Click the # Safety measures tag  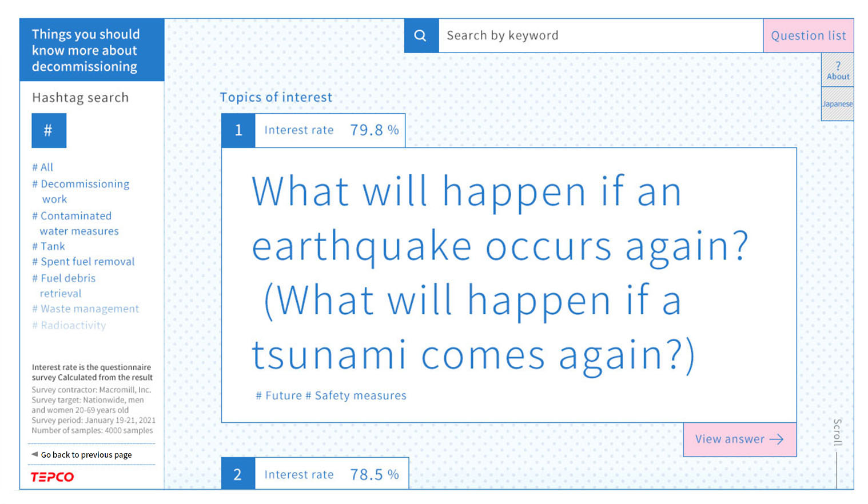(356, 395)
